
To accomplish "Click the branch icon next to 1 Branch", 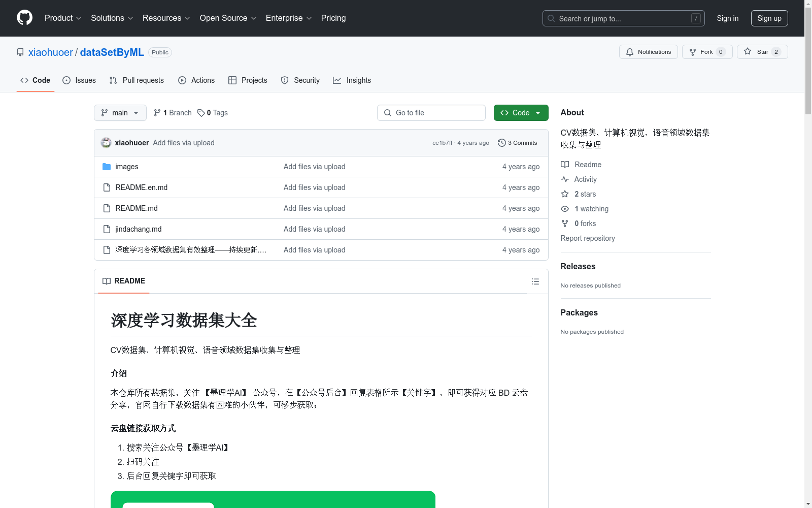I will [157, 113].
